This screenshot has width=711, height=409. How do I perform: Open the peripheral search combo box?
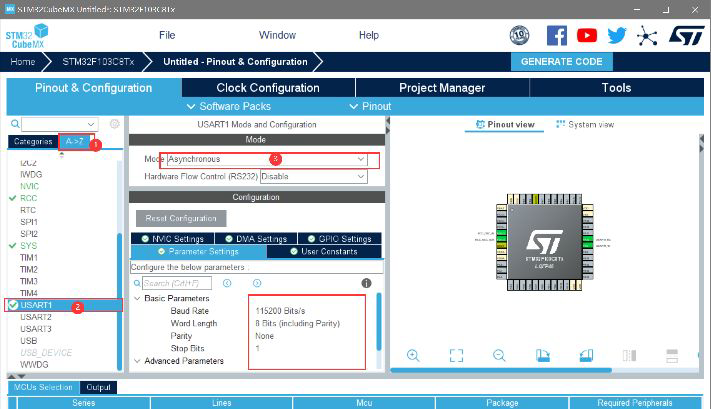tap(59, 124)
